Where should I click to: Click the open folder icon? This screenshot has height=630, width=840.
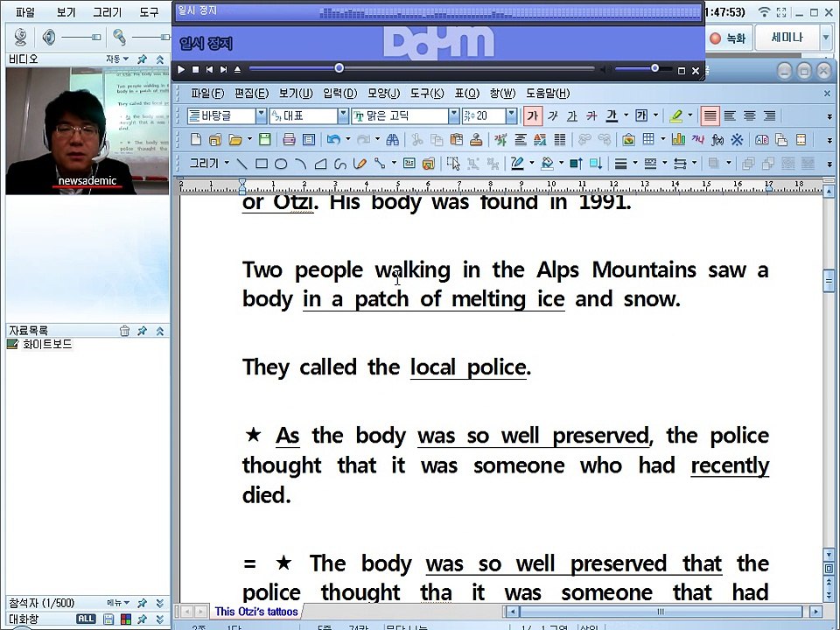click(x=235, y=140)
